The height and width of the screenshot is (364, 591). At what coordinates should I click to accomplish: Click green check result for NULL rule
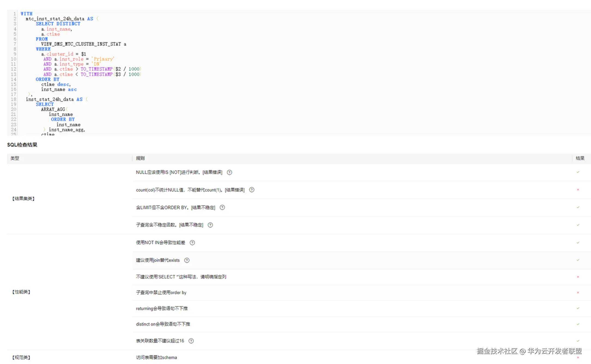578,172
